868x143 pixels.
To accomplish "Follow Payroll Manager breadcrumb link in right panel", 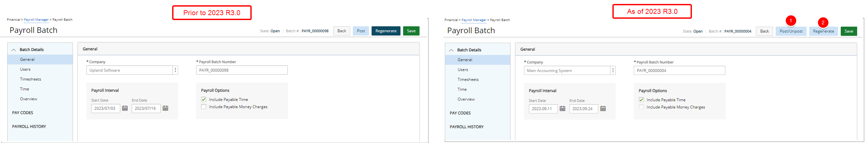I will point(474,20).
